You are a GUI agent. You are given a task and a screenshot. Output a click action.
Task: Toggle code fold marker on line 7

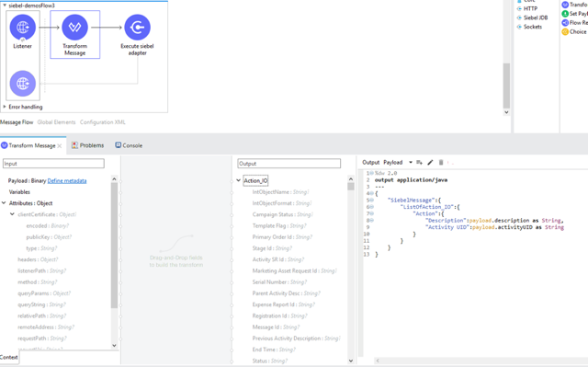(371, 213)
